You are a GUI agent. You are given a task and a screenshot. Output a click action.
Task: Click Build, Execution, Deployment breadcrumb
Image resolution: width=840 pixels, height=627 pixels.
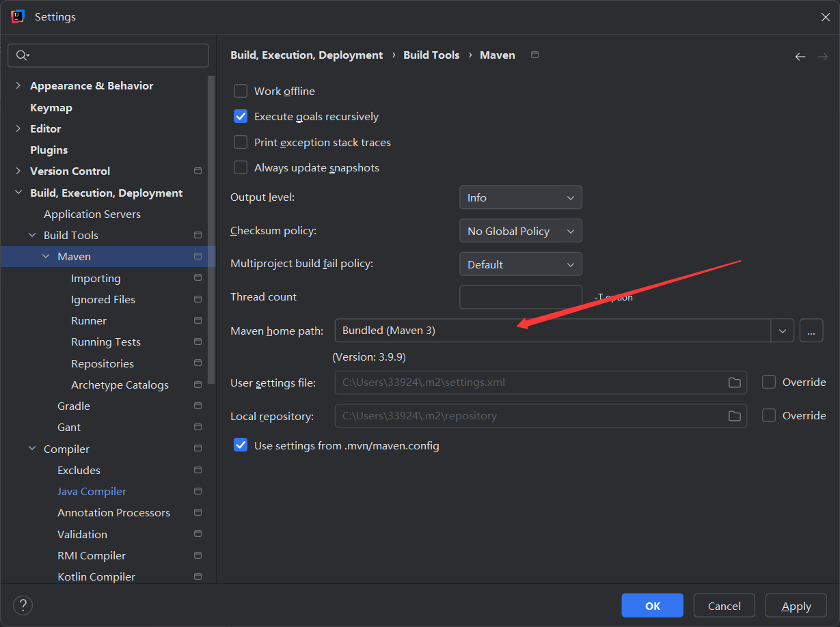coord(306,55)
